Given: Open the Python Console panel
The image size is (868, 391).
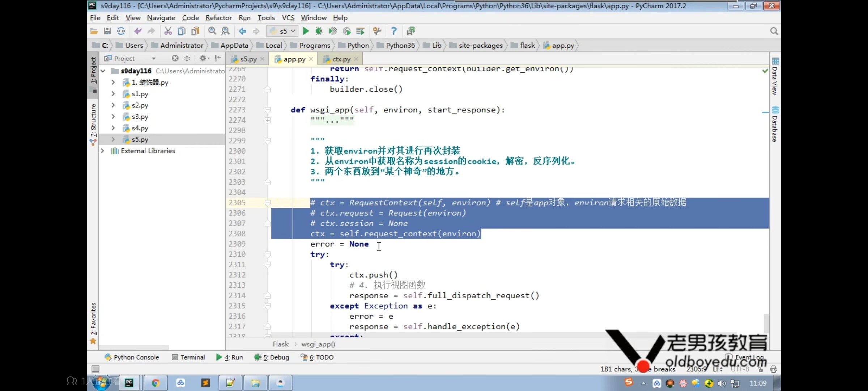Looking at the screenshot, I should click(x=132, y=357).
